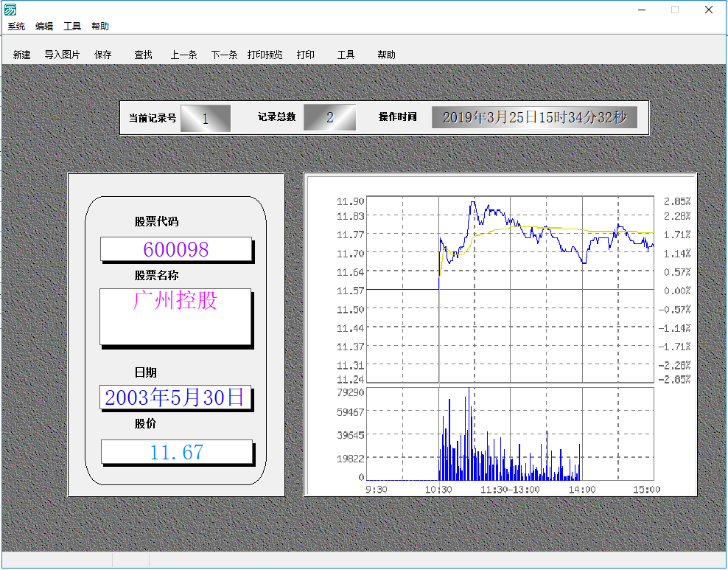The image size is (728, 570).
Task: Click the 工具 toolbar button
Action: point(346,55)
